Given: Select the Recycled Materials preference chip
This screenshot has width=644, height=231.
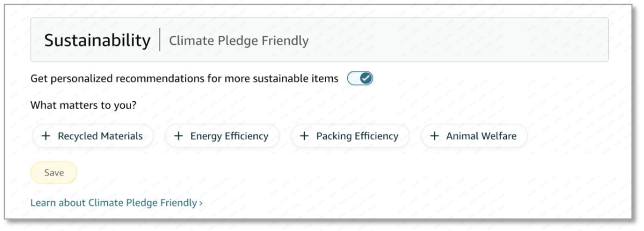Looking at the screenshot, I should point(93,136).
